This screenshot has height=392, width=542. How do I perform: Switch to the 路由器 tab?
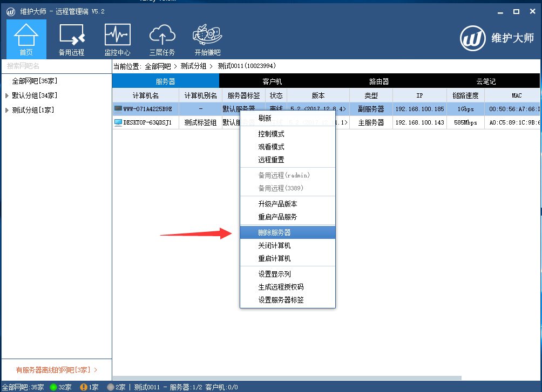point(379,81)
